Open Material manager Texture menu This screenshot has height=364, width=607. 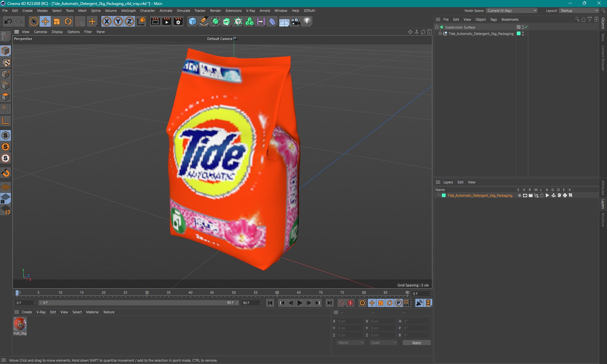point(109,312)
